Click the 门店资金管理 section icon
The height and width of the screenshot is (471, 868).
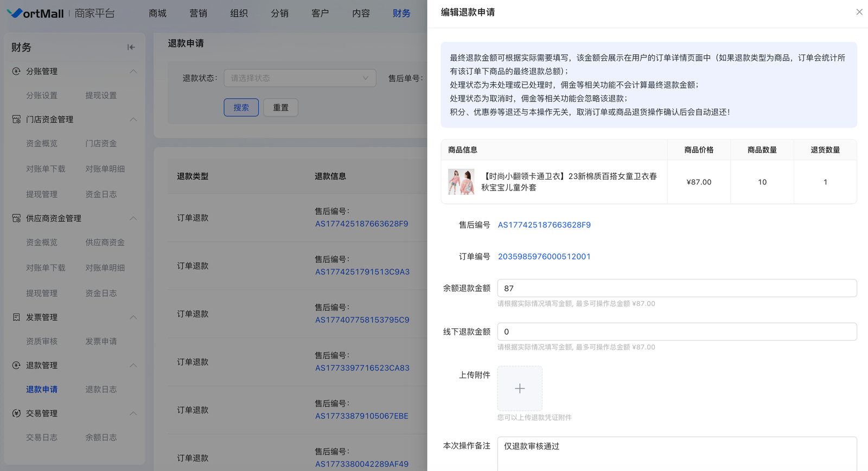(16, 119)
